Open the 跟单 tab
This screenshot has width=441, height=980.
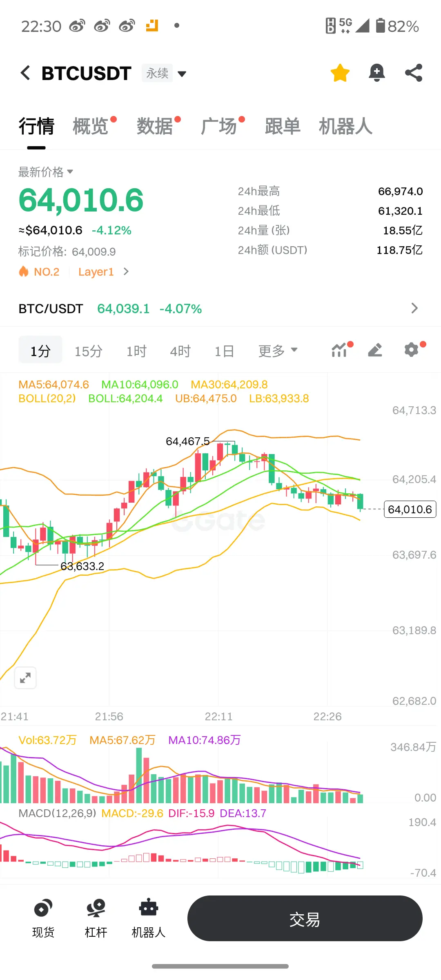point(283,126)
